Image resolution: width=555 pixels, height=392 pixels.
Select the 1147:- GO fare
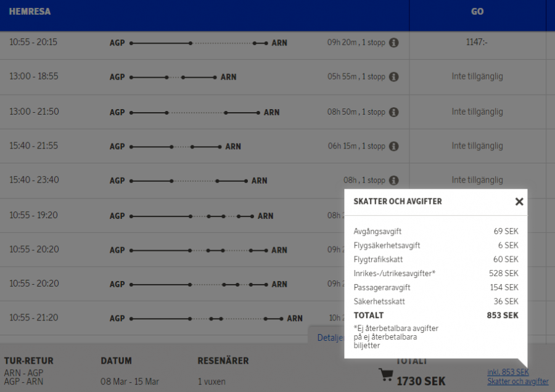[x=477, y=43]
